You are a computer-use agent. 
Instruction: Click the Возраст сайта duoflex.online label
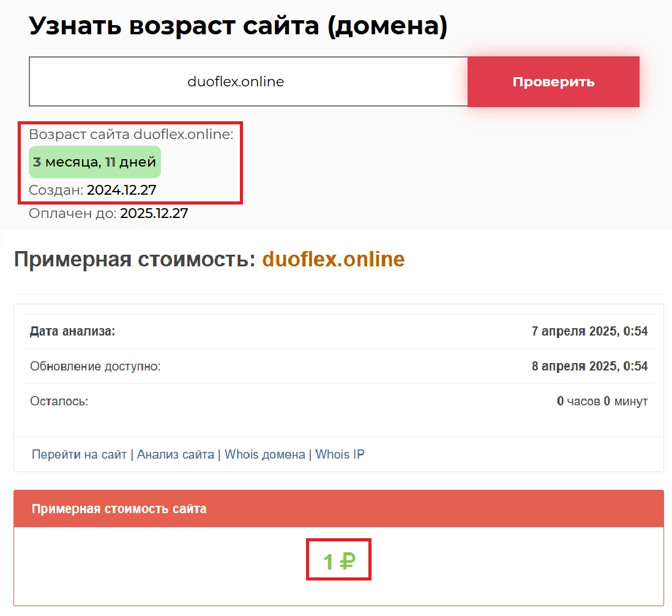[x=131, y=135]
